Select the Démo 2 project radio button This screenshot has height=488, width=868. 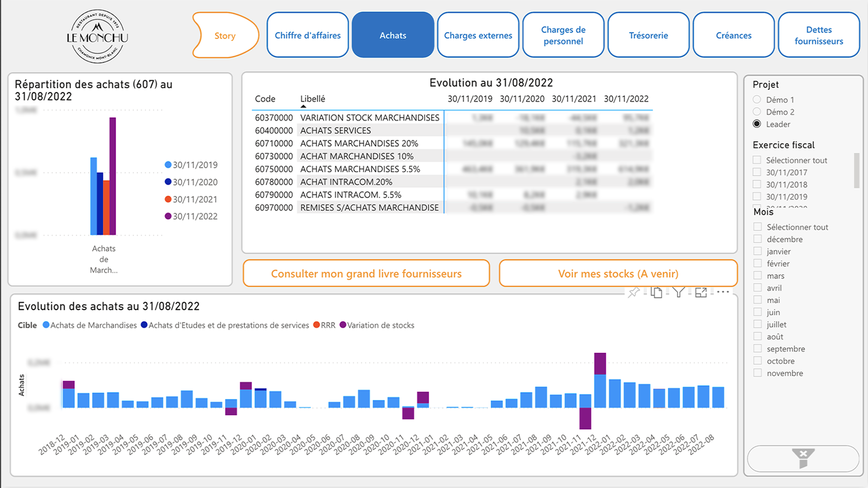(757, 111)
